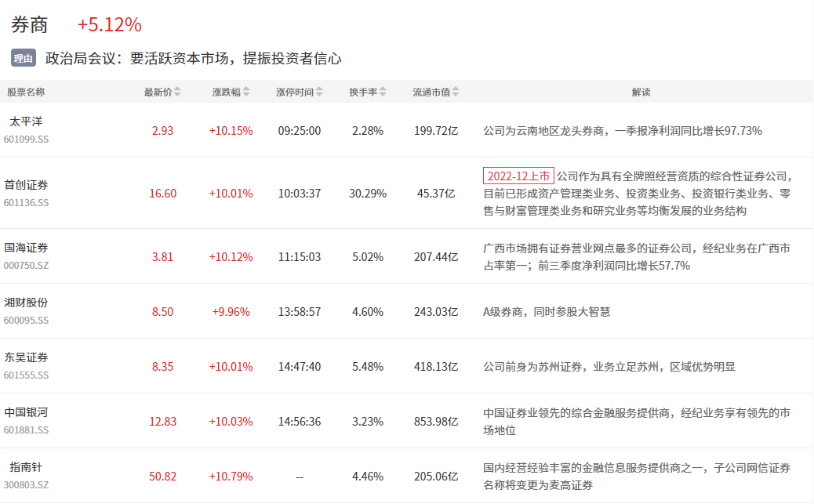Image resolution: width=814 pixels, height=504 pixels.
Task: Sort by 流通市值 using its arrow icon
Action: pyautogui.click(x=456, y=92)
